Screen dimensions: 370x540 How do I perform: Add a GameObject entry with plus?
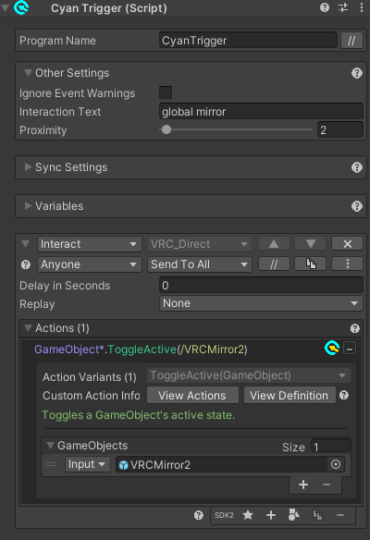point(303,485)
